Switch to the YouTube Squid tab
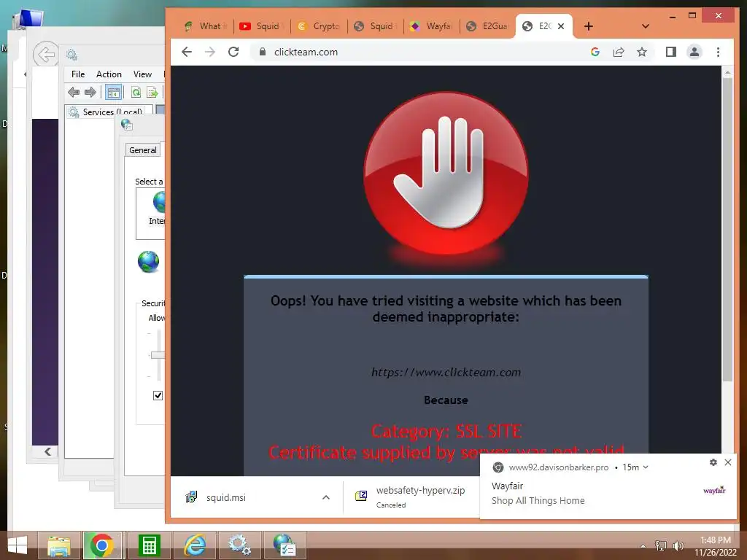 (x=262, y=26)
